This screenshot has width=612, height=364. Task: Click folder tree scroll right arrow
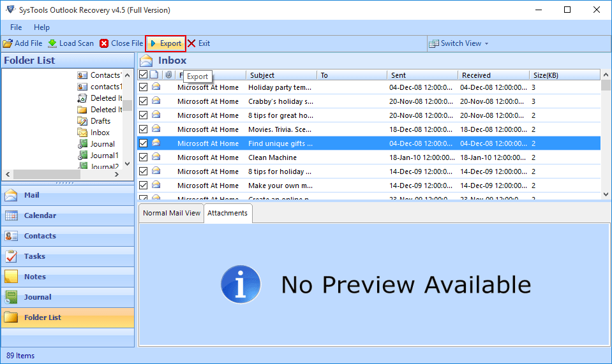pyautogui.click(x=116, y=174)
